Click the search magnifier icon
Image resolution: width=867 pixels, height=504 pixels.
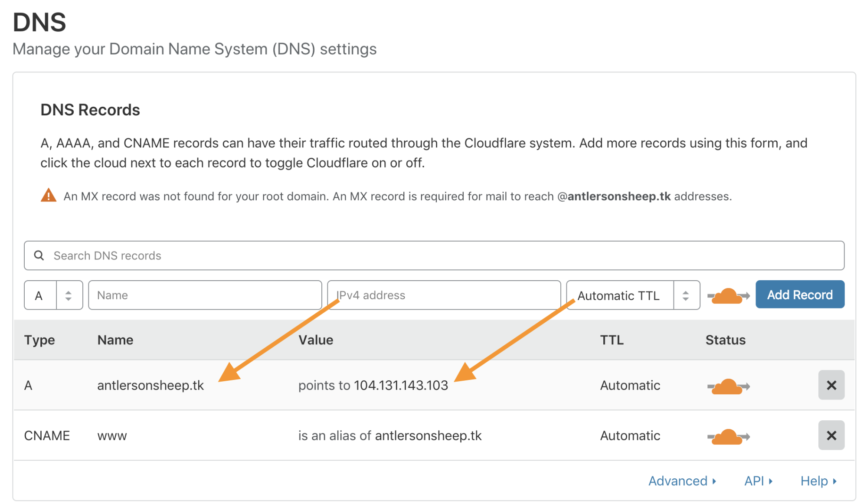[39, 255]
